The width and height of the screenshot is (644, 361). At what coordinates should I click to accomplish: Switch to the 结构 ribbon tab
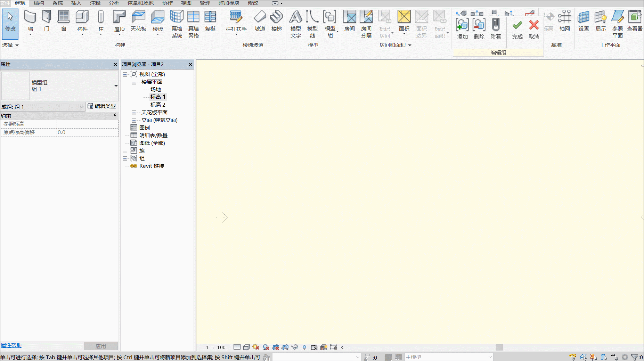(39, 3)
